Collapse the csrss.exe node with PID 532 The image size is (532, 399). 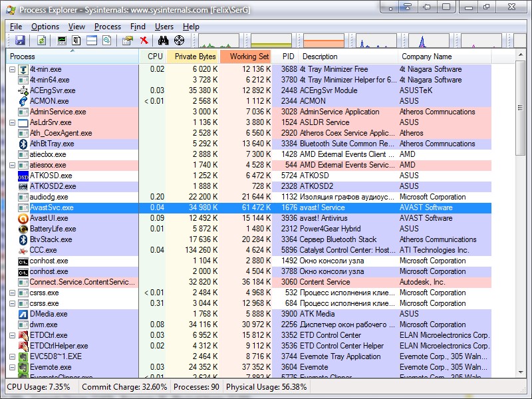click(12, 293)
